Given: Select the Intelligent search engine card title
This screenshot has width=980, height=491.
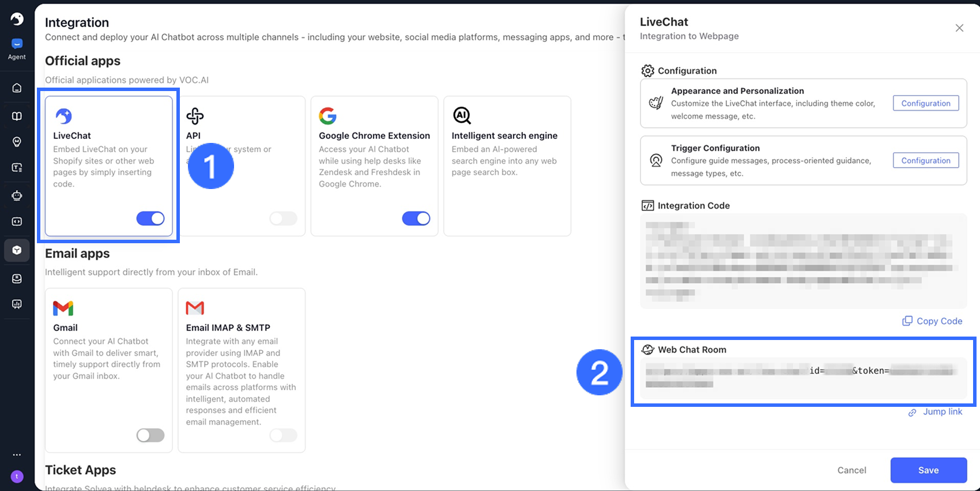Looking at the screenshot, I should (x=504, y=135).
